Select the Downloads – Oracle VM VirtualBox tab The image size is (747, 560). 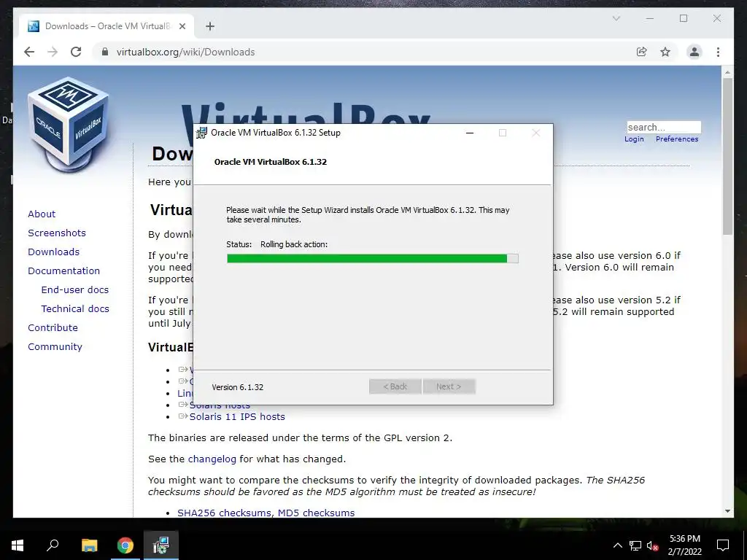pos(107,26)
